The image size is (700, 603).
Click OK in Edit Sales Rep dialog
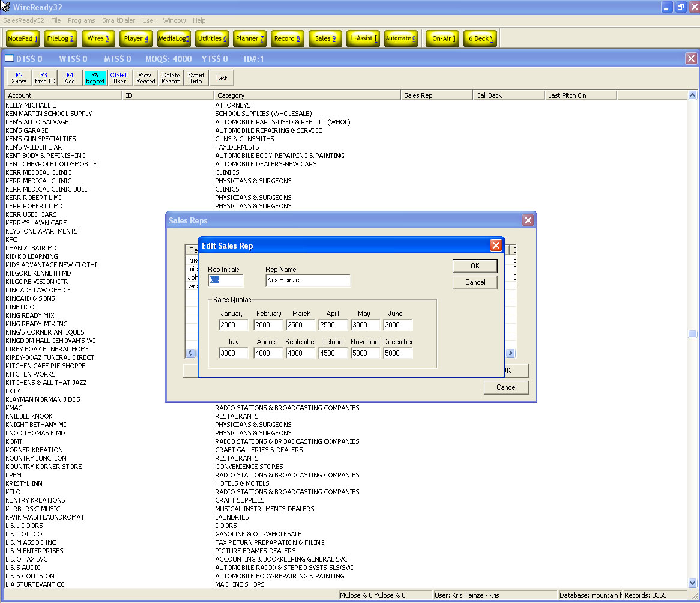475,266
